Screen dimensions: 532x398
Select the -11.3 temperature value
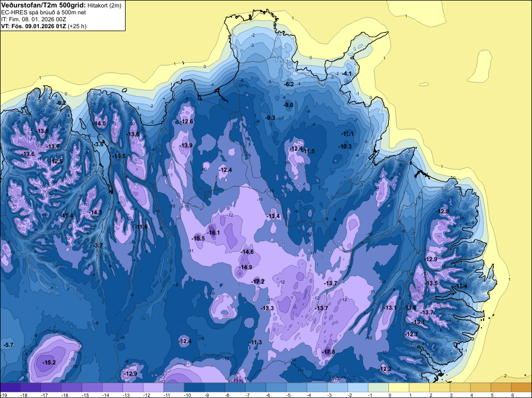(x=256, y=342)
